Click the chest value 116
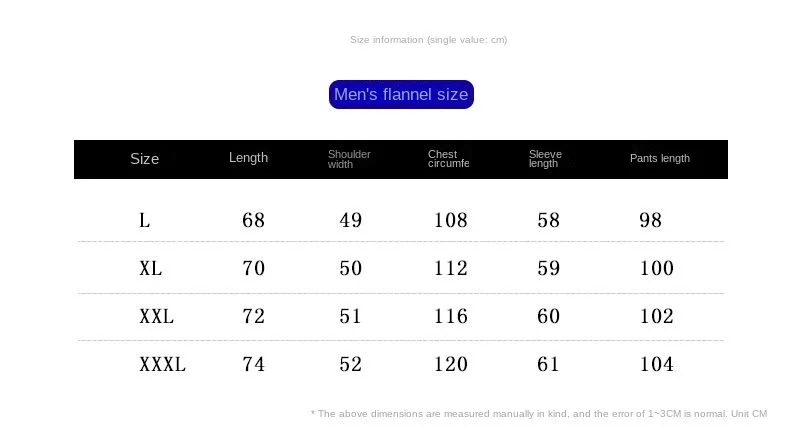The image size is (790, 448). pyautogui.click(x=451, y=316)
